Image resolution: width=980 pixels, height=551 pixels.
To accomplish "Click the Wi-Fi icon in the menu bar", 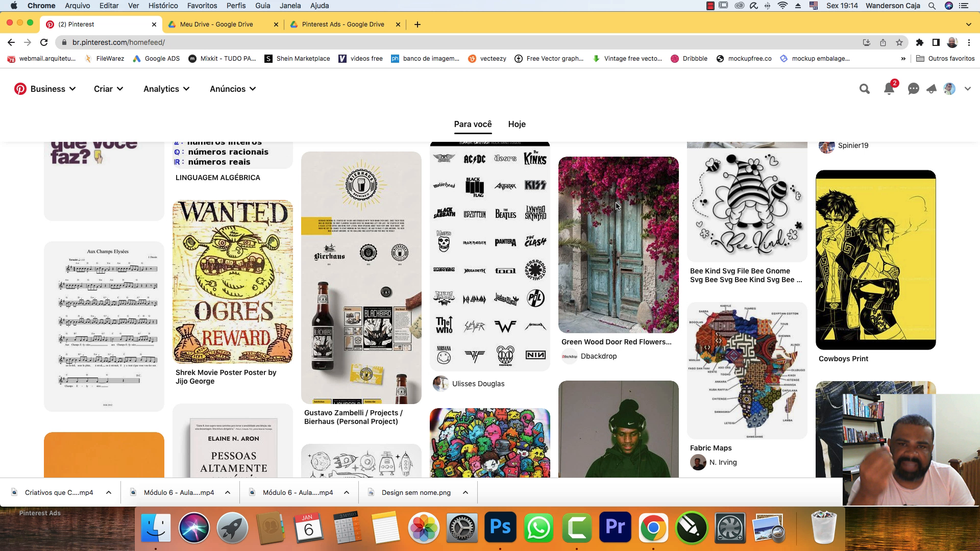I will pyautogui.click(x=782, y=6).
